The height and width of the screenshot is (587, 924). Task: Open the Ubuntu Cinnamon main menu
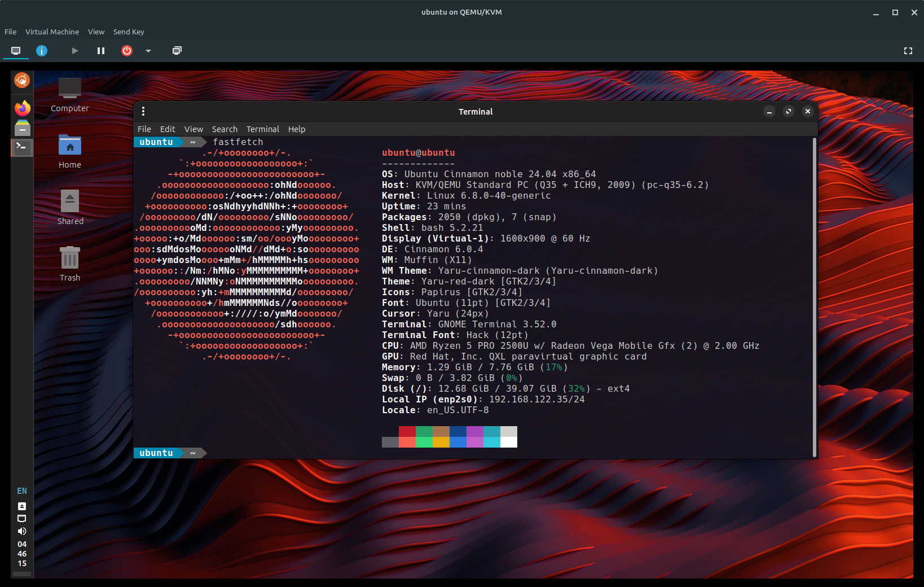22,81
